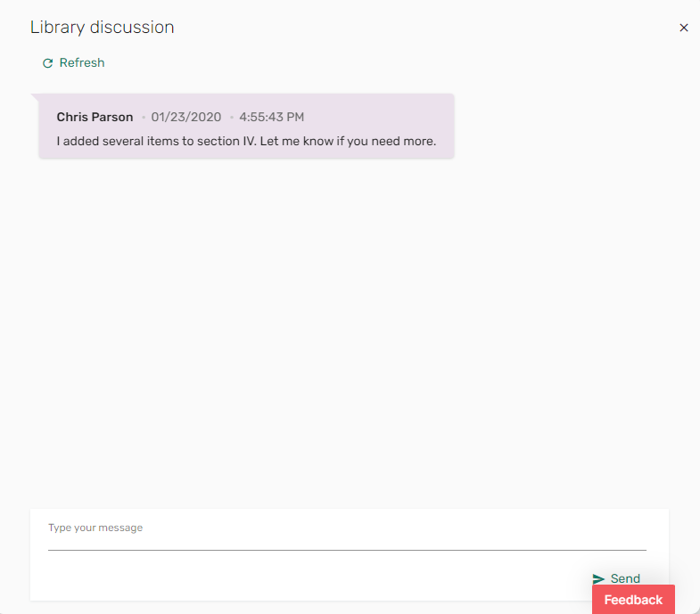Image resolution: width=700 pixels, height=614 pixels.
Task: Click the Send button label
Action: coord(625,578)
